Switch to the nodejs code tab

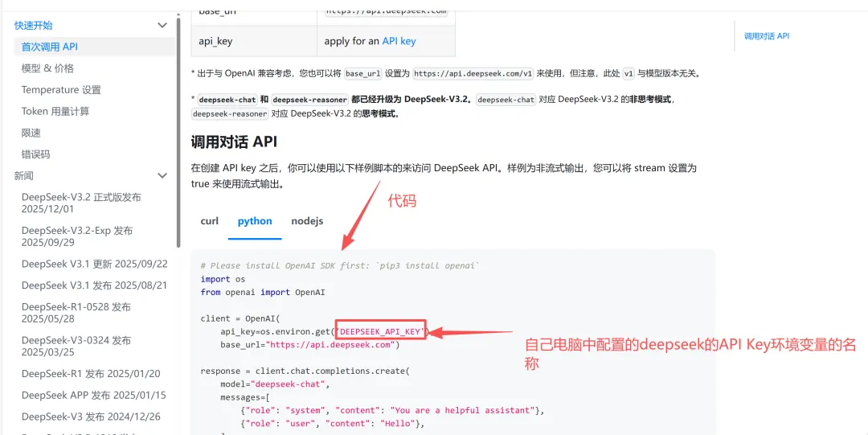pos(307,221)
